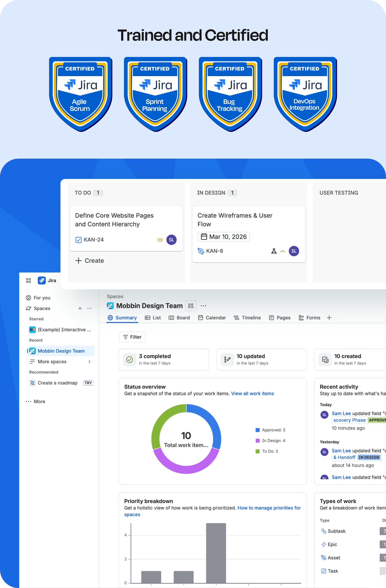
Task: Click the USER TESTING column header
Action: 339,193
